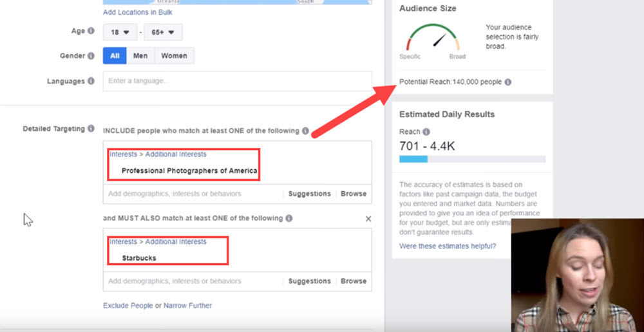Select the Women gender option
This screenshot has height=332, width=644.
coord(174,56)
